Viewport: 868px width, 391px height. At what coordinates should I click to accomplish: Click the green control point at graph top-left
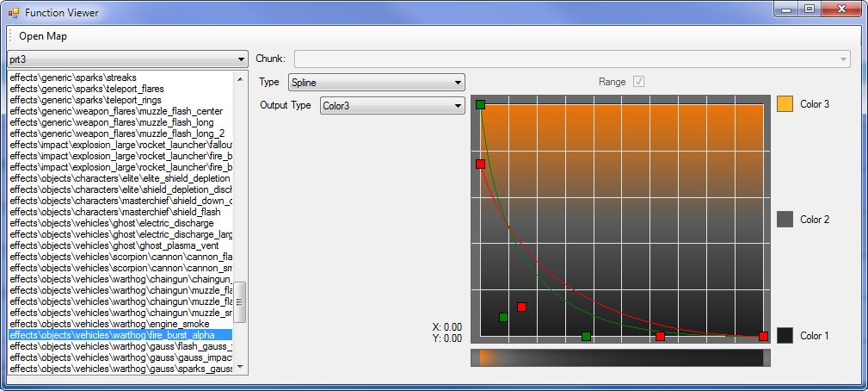480,104
